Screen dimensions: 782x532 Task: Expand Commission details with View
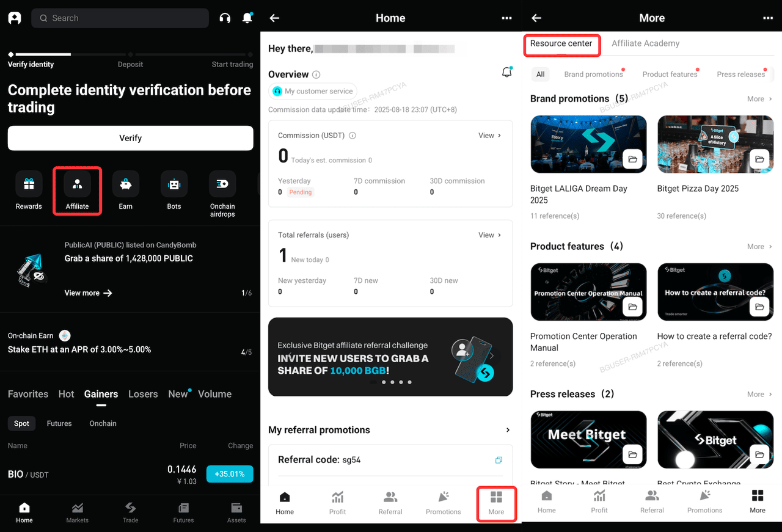point(490,136)
